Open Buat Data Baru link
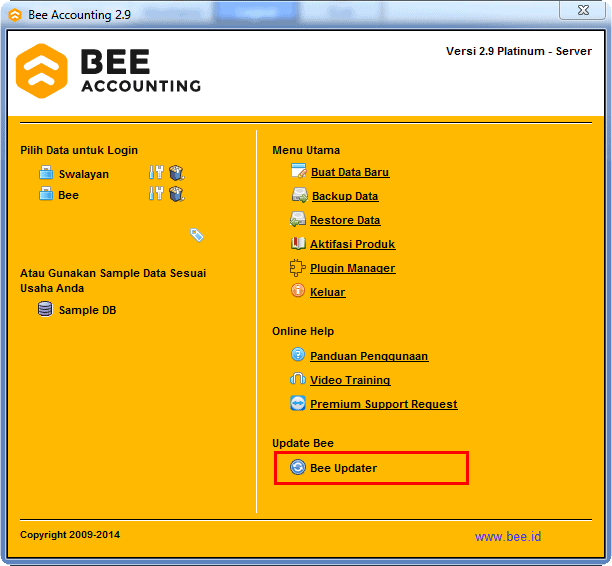Image resolution: width=612 pixels, height=566 pixels. coord(350,172)
